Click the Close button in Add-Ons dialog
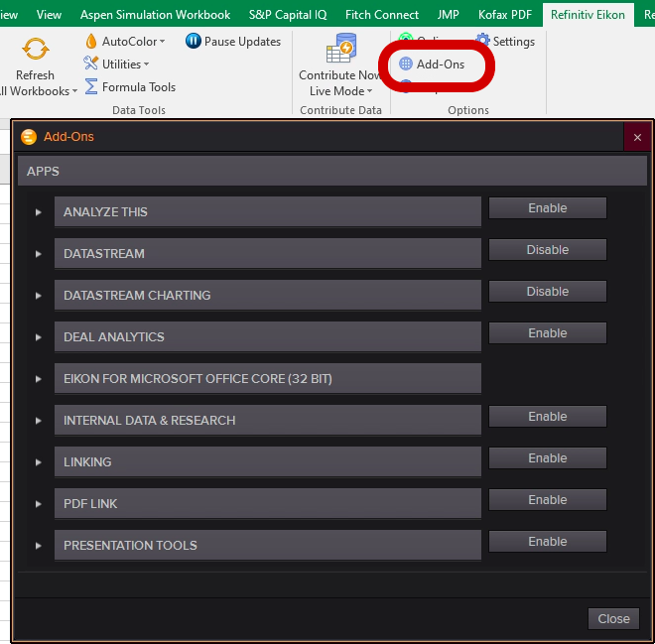The width and height of the screenshot is (655, 644). [x=613, y=619]
